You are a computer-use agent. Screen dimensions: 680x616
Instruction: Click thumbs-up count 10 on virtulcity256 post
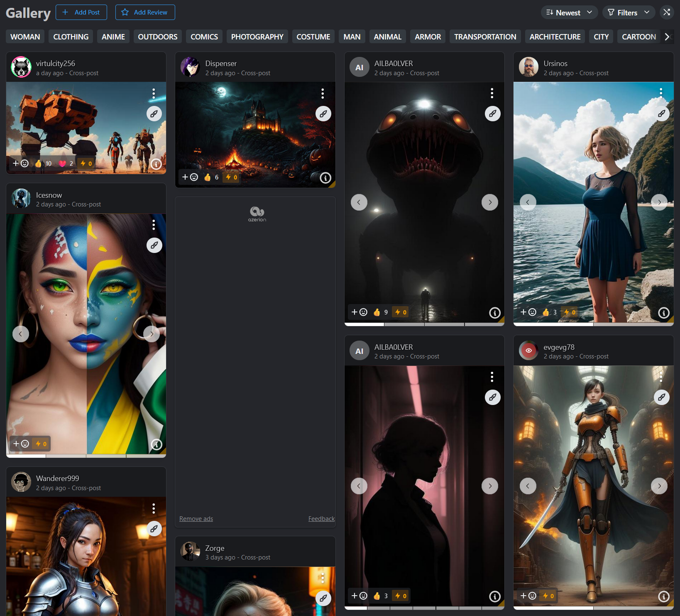coord(44,163)
